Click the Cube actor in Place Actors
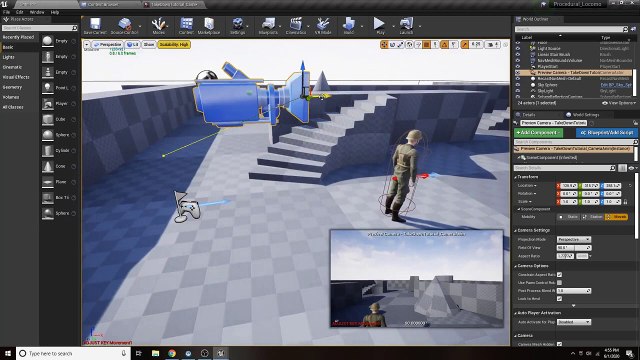The image size is (640, 360). coord(59,120)
